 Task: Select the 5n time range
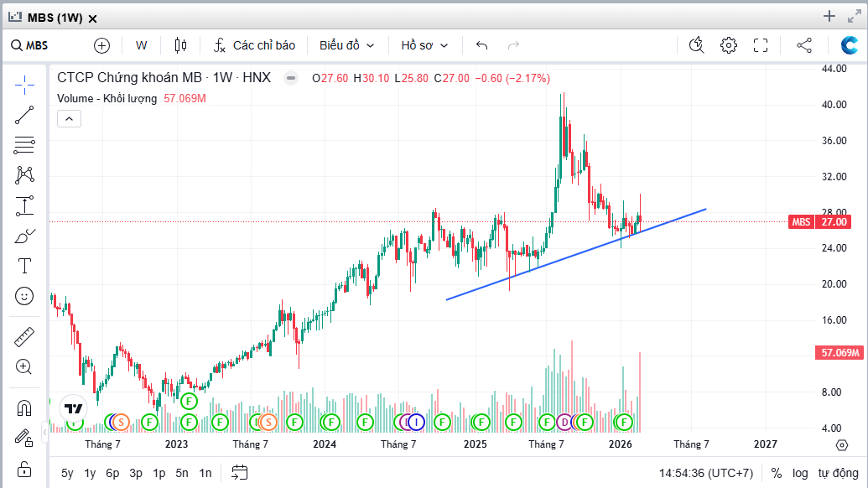coord(182,473)
